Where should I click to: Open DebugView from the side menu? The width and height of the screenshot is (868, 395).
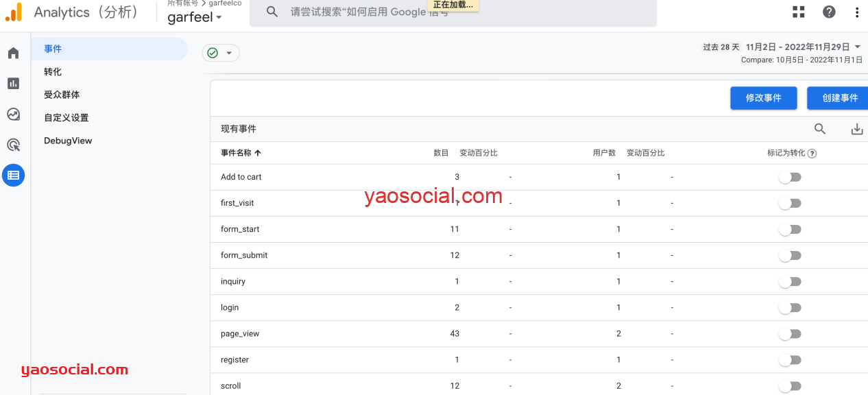coord(68,141)
